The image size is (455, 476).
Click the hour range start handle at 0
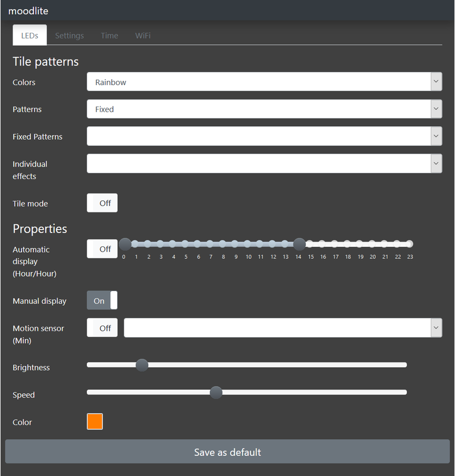coord(125,245)
